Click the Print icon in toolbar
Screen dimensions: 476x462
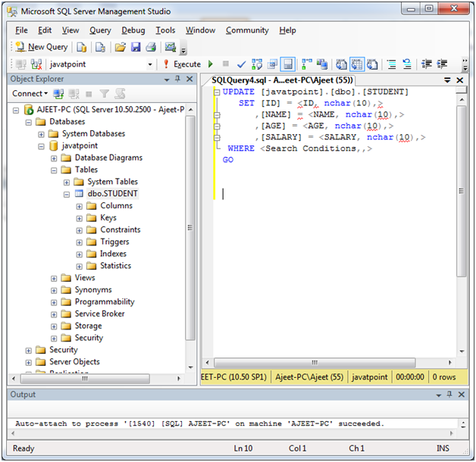click(150, 47)
